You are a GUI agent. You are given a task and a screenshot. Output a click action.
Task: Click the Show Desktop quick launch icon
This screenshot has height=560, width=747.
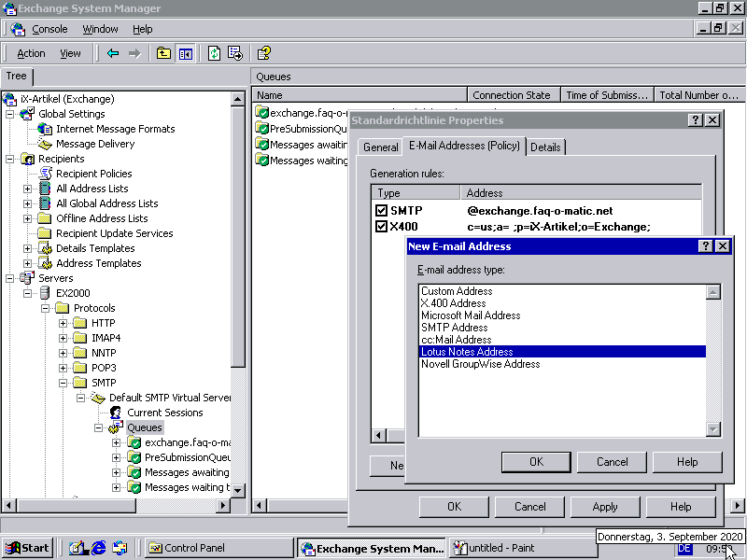(77, 548)
